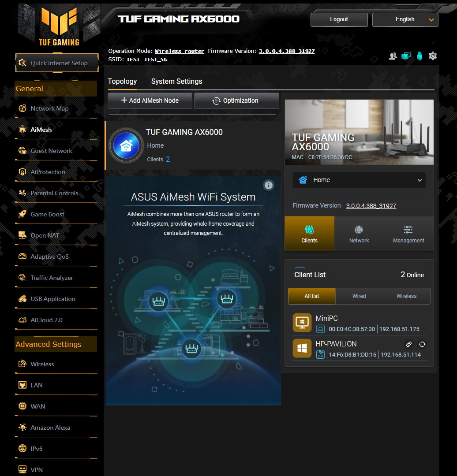Click the settings gear status icon
Screen dimensions: 457x476
(x=433, y=56)
